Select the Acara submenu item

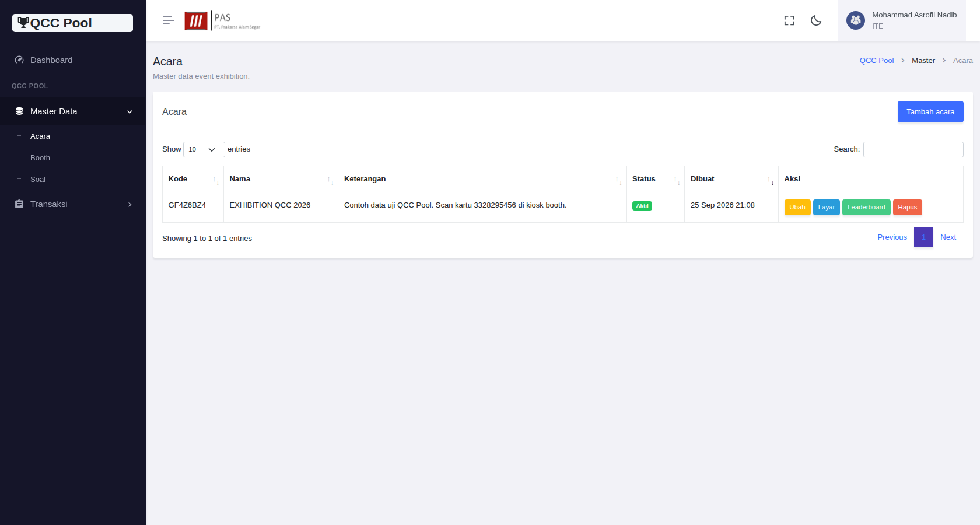[40, 136]
